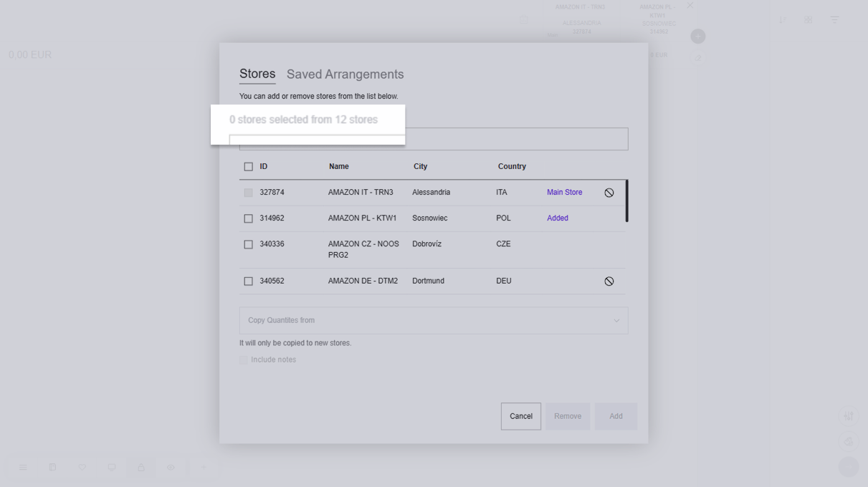
Task: Tick the checkbox for store 340562
Action: (249, 281)
